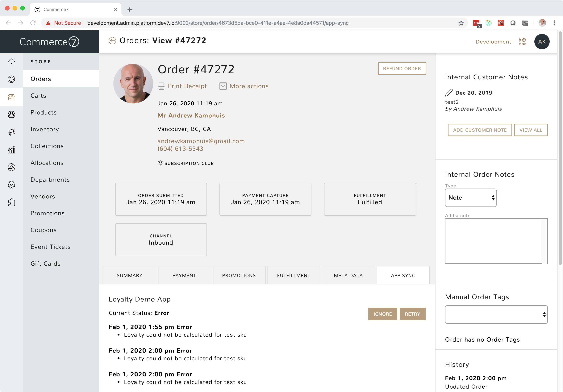Open customer link Mr Andrew Kamphuis
The image size is (563, 392).
[191, 115]
